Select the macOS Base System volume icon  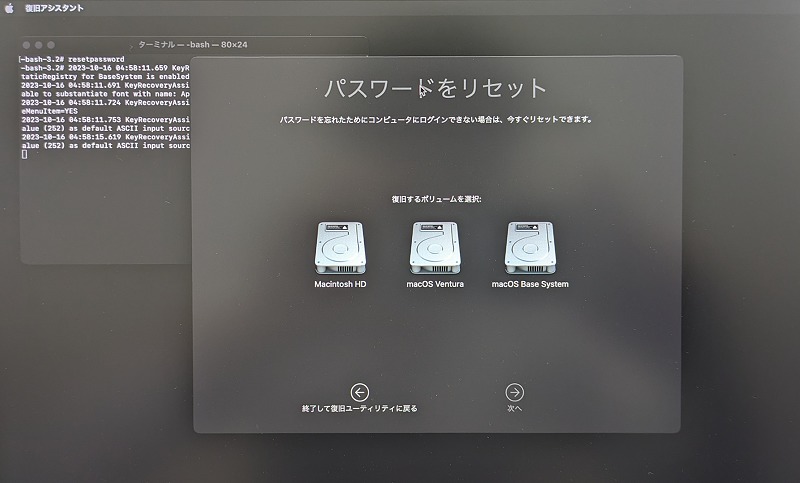point(530,248)
